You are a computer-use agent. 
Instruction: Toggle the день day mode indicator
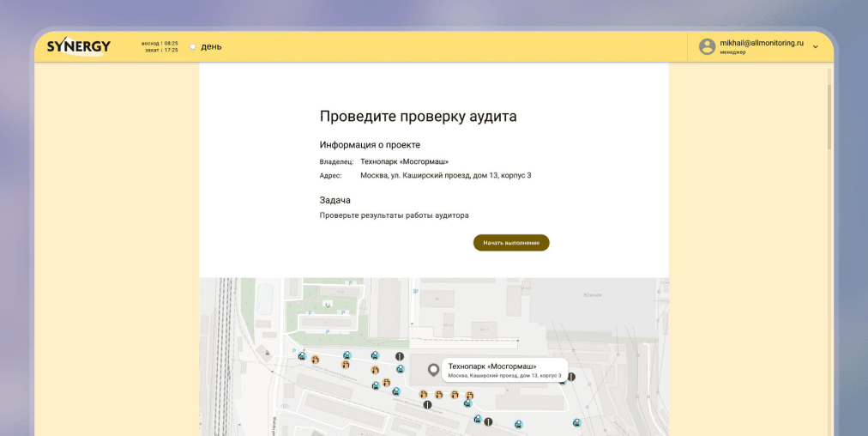(x=205, y=46)
